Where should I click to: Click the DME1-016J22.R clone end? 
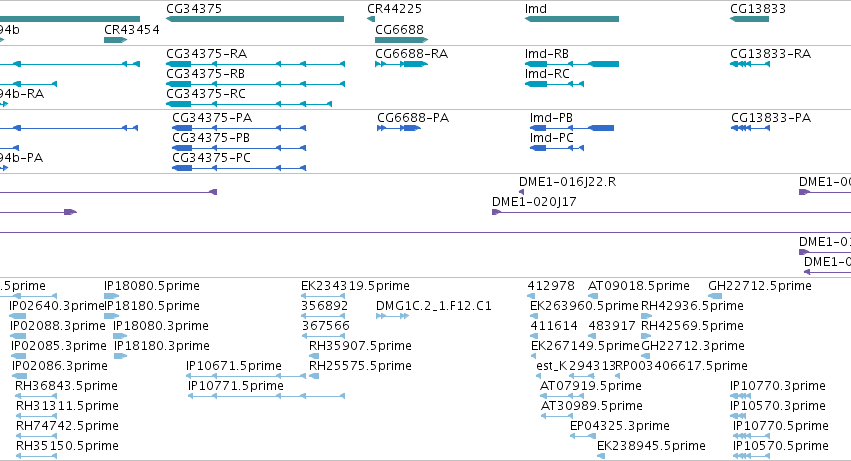pos(522,192)
